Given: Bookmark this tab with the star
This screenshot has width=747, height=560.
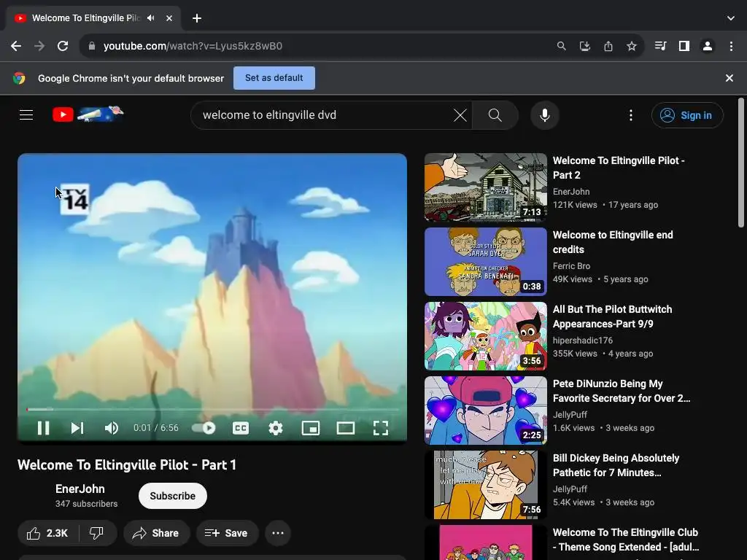Looking at the screenshot, I should (631, 46).
